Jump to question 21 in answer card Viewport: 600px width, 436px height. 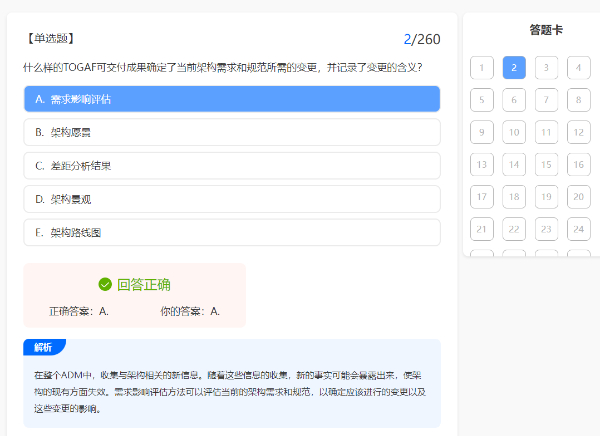[x=482, y=229]
